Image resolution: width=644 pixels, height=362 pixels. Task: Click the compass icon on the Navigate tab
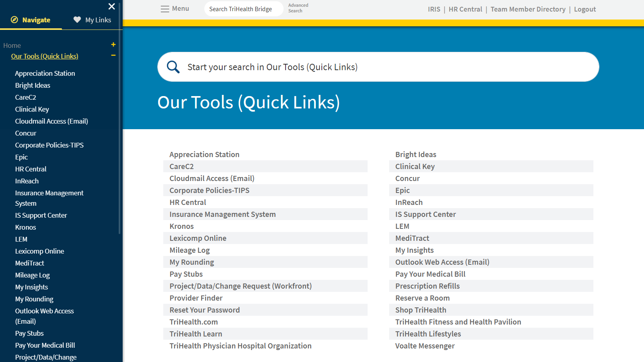pos(14,20)
